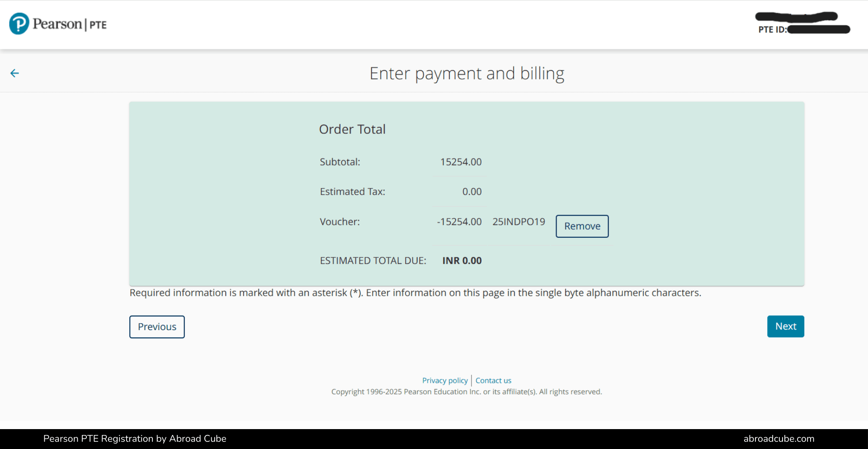Visit abroadcube.com in the footer
The width and height of the screenshot is (868, 449).
[x=779, y=438]
